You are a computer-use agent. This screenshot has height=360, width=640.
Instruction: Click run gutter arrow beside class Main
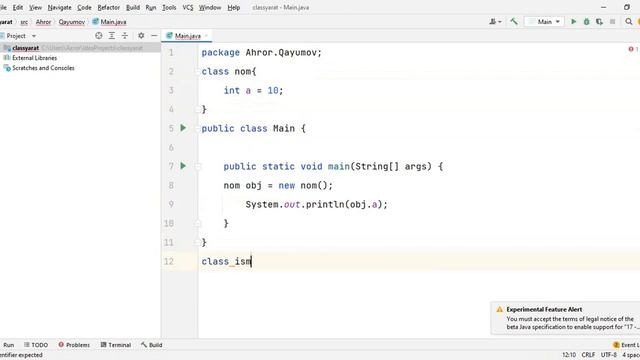click(x=183, y=128)
